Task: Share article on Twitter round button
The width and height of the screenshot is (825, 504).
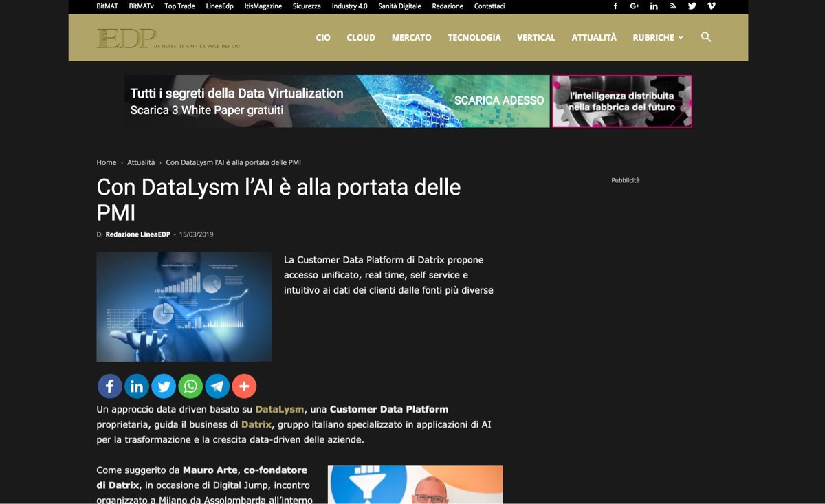Action: 164,386
